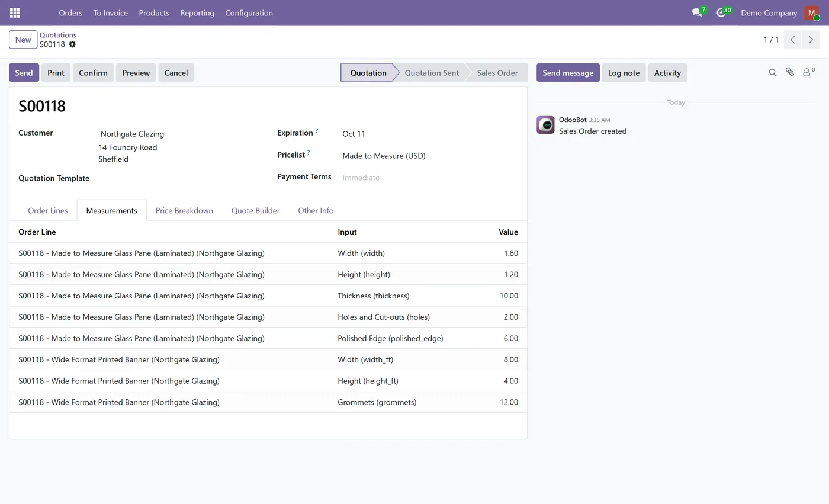This screenshot has height=504, width=829.
Task: Confirm the quotation
Action: click(93, 73)
